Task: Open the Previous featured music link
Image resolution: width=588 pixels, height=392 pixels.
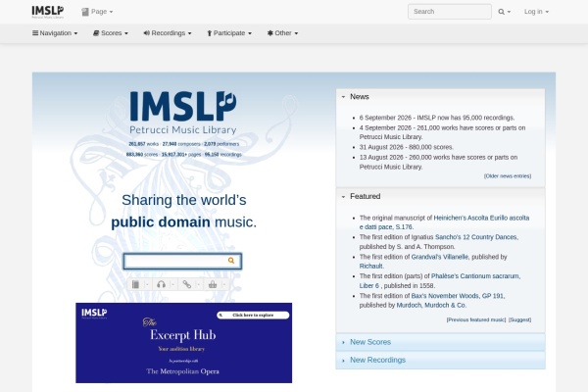Action: [x=476, y=320]
